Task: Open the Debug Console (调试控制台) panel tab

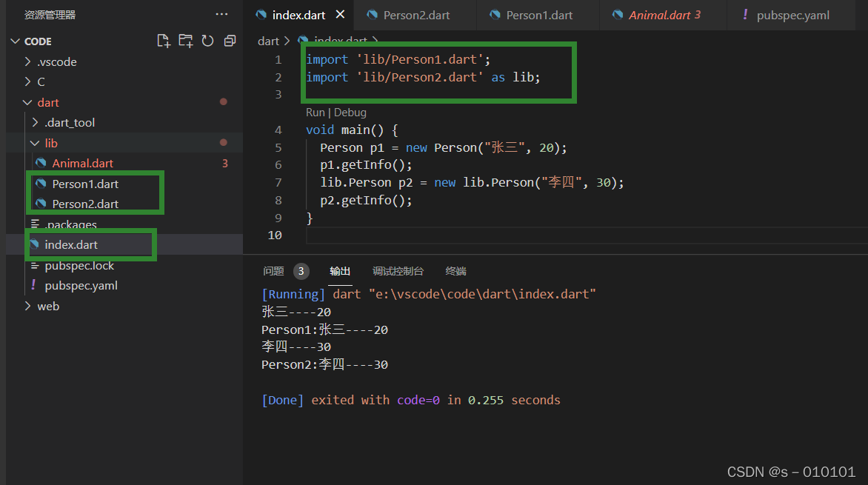Action: point(398,271)
